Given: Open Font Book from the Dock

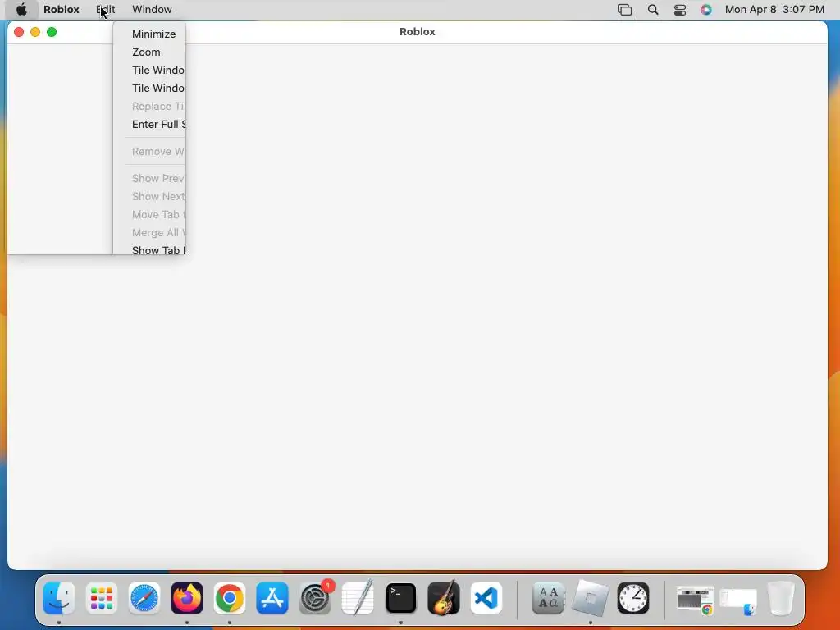Looking at the screenshot, I should pos(547,598).
